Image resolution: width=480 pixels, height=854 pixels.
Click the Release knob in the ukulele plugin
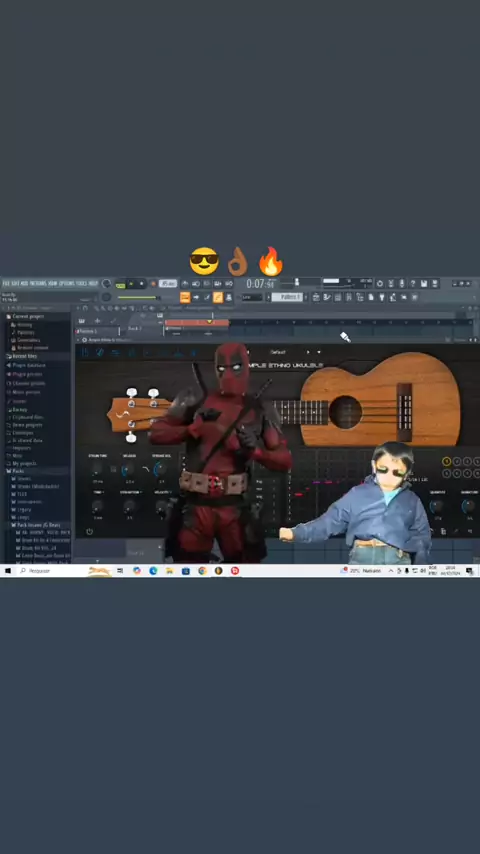129,468
